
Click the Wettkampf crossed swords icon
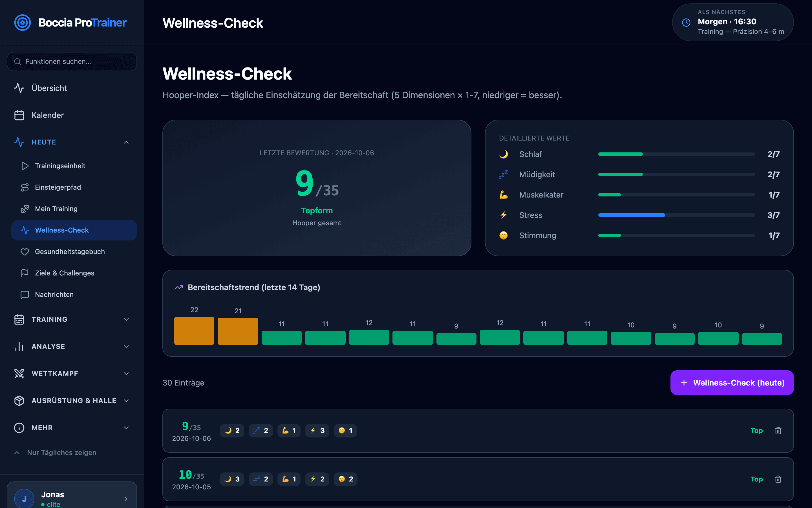(x=19, y=374)
